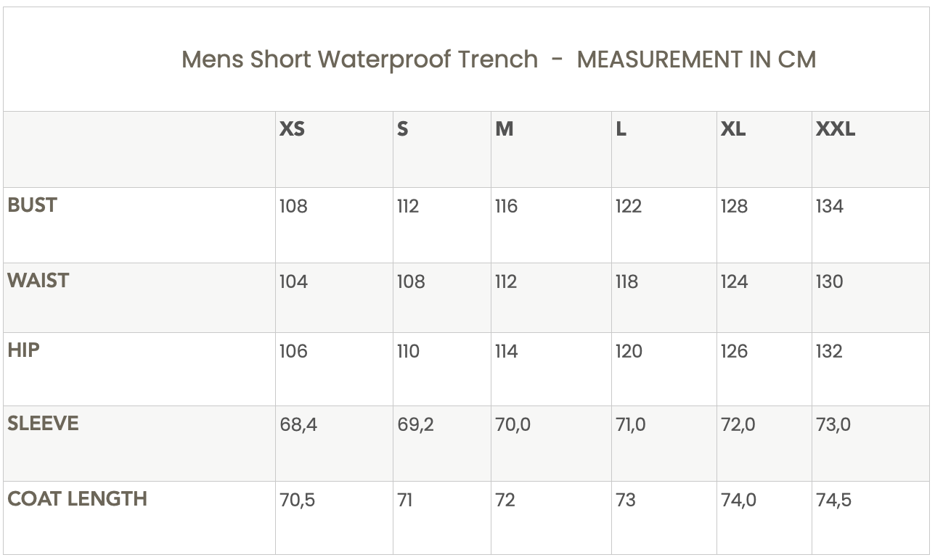Click the XS bust value 108

tap(293, 207)
